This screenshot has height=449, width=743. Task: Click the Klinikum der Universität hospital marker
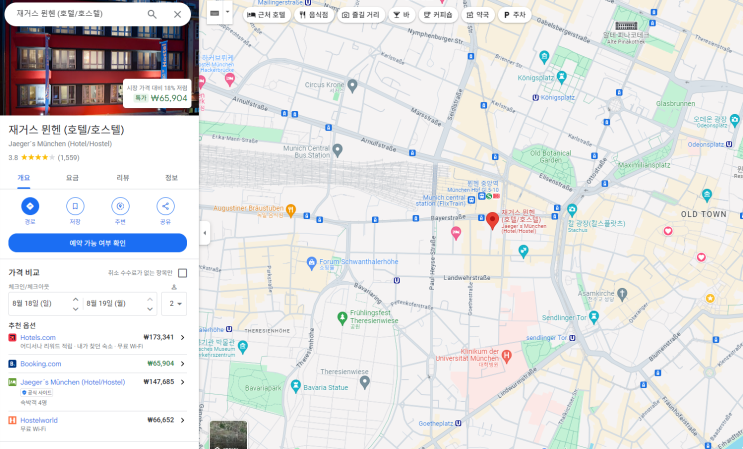(x=507, y=356)
